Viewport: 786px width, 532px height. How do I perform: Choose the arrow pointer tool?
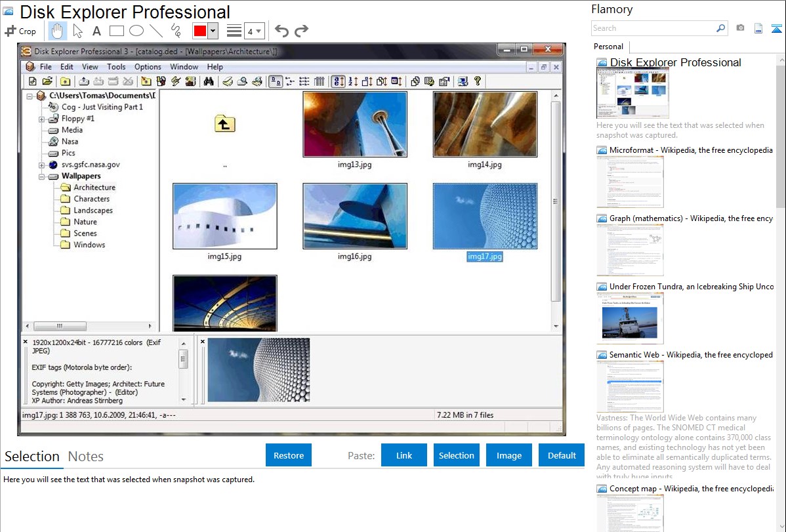pos(77,31)
